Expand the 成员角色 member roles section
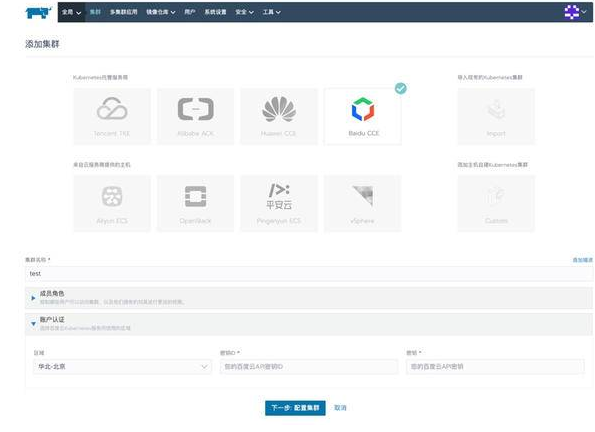The height and width of the screenshot is (432, 595). tap(309, 298)
